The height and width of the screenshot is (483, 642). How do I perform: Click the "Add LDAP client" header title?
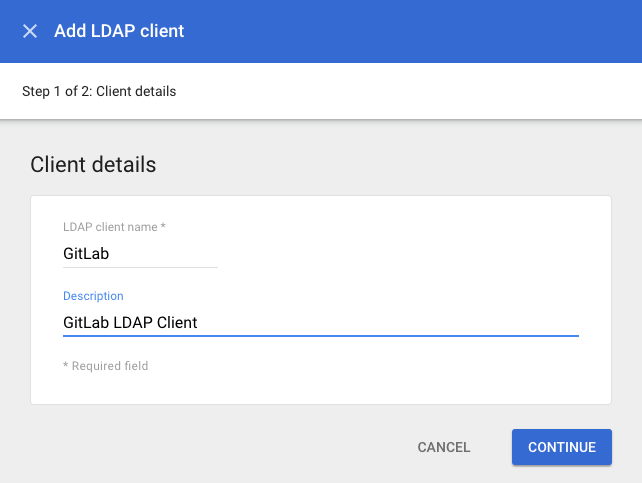(119, 31)
